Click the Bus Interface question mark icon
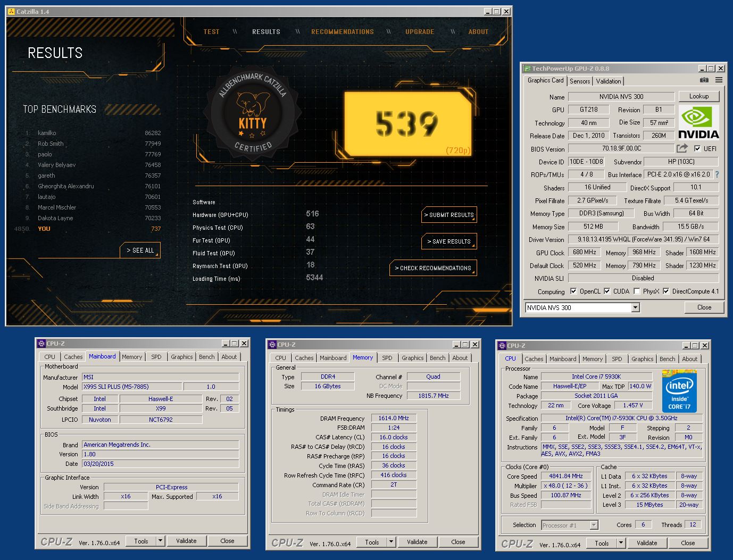Viewport: 733px width, 560px height. 717,174
